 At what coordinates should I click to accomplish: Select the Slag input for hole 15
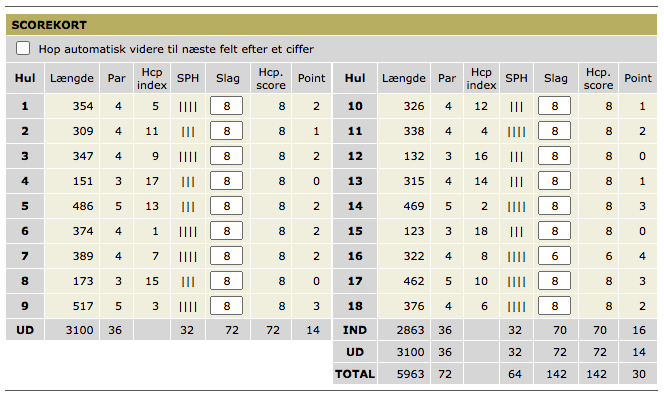coord(554,231)
